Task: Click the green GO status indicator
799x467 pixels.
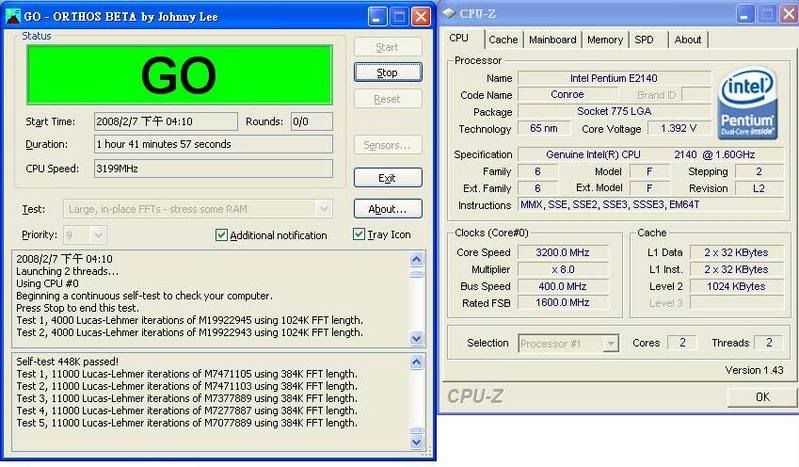Action: point(179,75)
